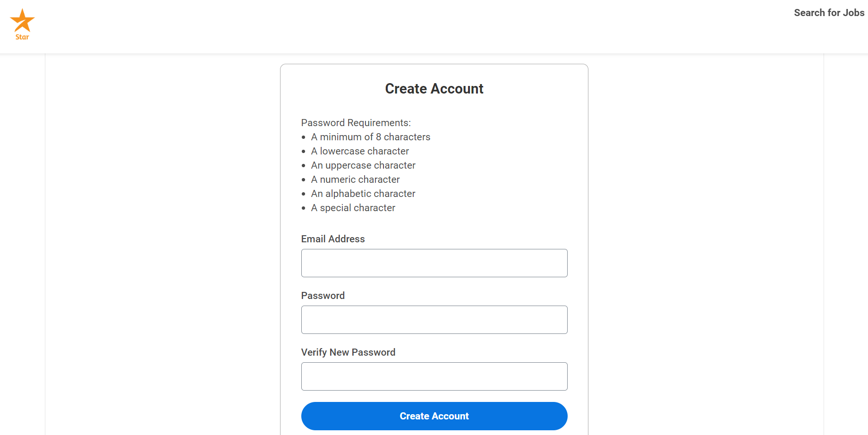
Task: Click the 'Create Account' page heading
Action: (434, 89)
